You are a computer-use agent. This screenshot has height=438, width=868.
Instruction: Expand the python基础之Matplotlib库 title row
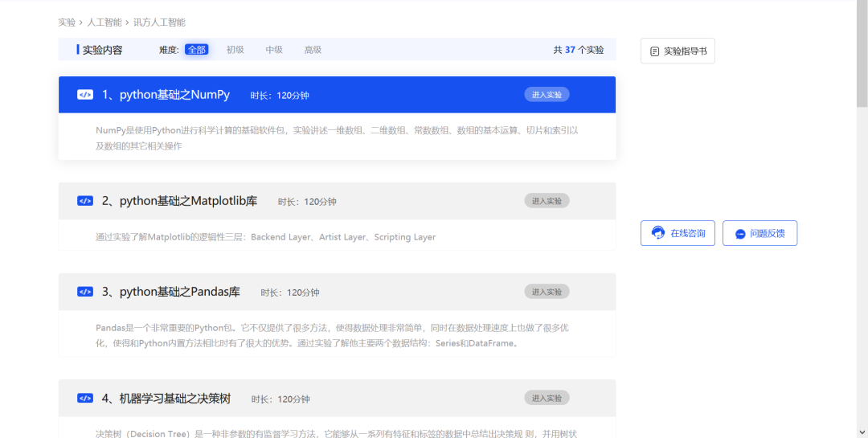click(188, 201)
